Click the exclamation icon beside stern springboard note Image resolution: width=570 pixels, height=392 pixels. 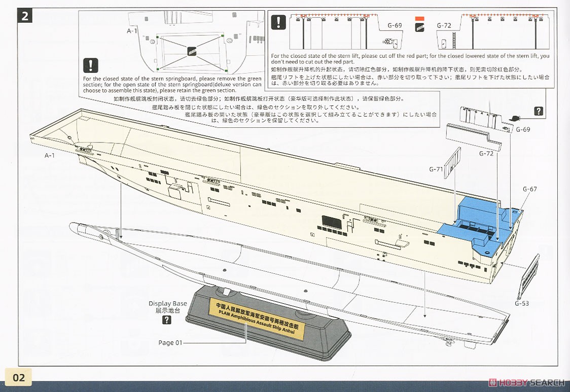click(90, 65)
